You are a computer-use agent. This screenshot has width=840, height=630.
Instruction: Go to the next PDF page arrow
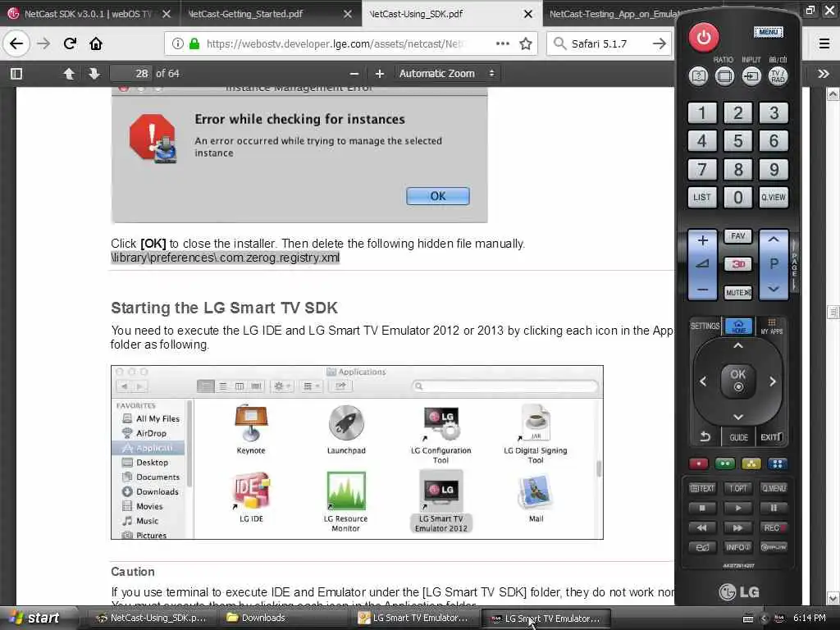click(x=94, y=73)
